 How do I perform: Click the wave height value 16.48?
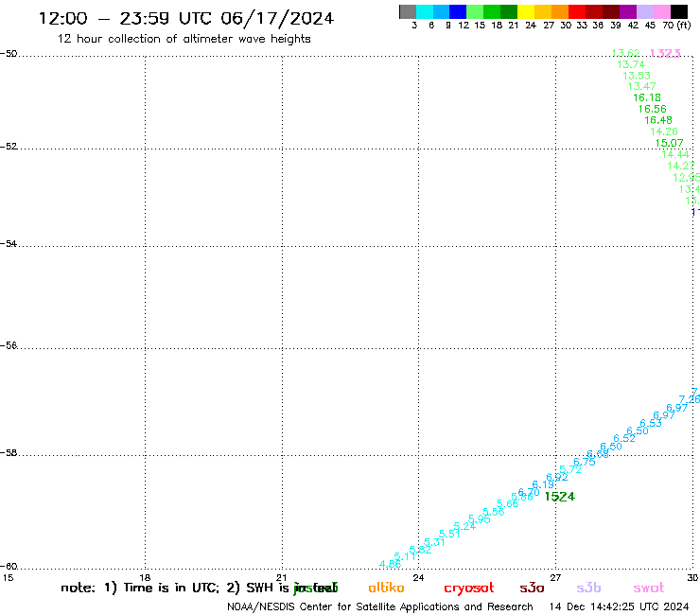tap(658, 120)
